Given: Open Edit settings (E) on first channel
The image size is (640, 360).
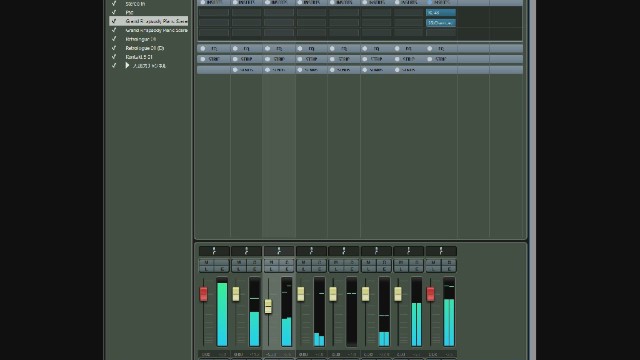Looking at the screenshot, I should [222, 269].
